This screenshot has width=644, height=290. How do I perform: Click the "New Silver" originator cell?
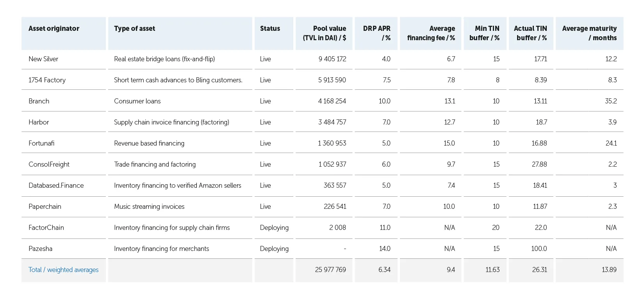43,59
